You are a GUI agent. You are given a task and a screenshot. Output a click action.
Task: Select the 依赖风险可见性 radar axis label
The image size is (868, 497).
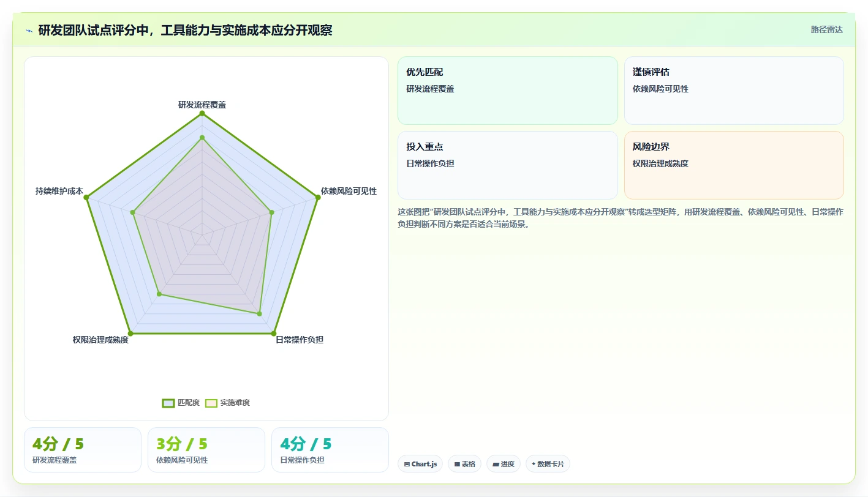tap(349, 191)
